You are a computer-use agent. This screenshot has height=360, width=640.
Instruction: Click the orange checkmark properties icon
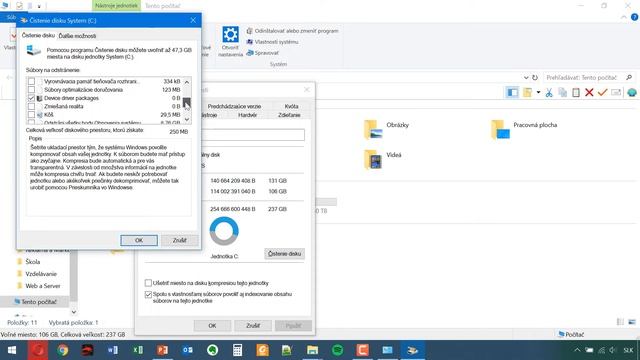[602, 93]
